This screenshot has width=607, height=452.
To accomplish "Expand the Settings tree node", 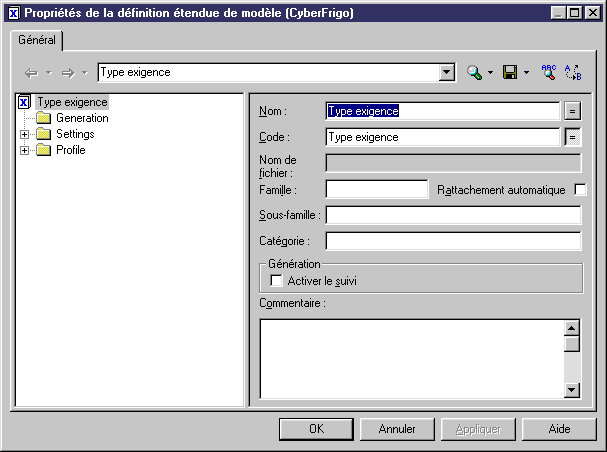I will [x=25, y=134].
